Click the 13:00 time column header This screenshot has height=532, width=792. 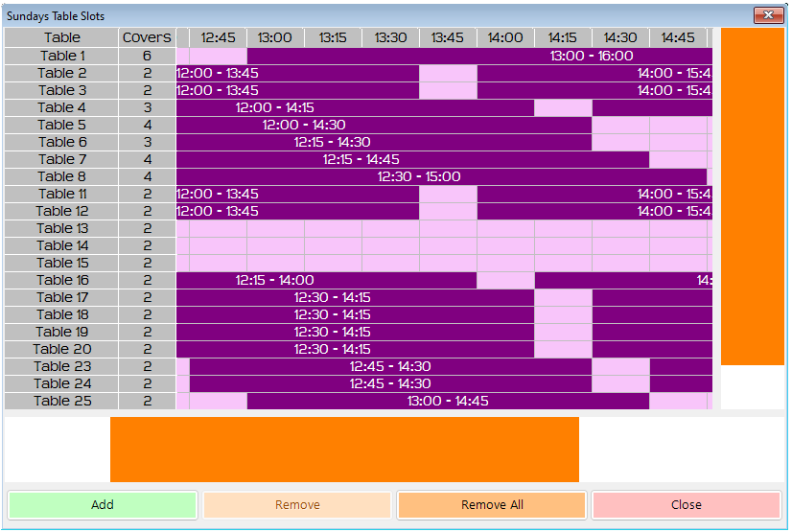coord(275,38)
